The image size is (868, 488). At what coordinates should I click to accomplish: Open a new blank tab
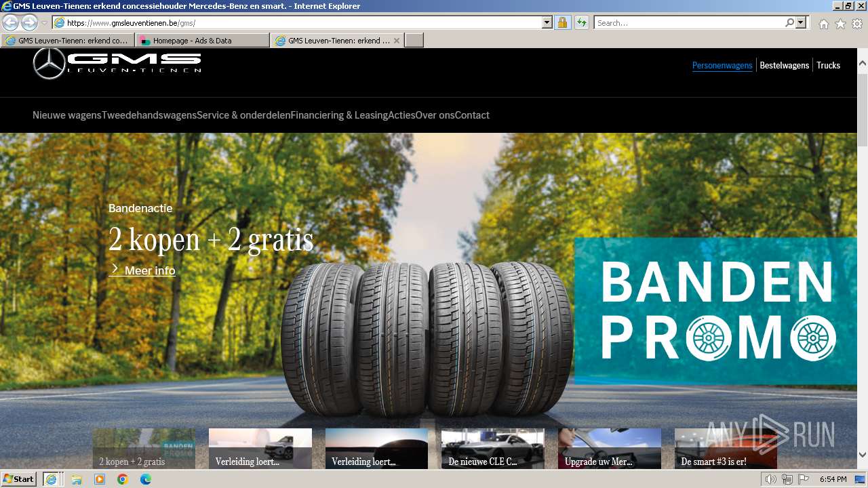[414, 41]
